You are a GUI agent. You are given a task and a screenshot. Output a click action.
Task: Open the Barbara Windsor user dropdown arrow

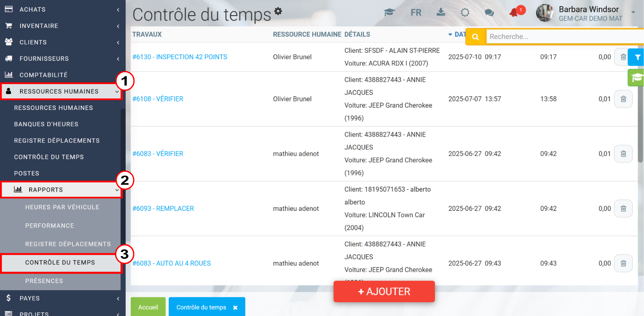click(633, 12)
